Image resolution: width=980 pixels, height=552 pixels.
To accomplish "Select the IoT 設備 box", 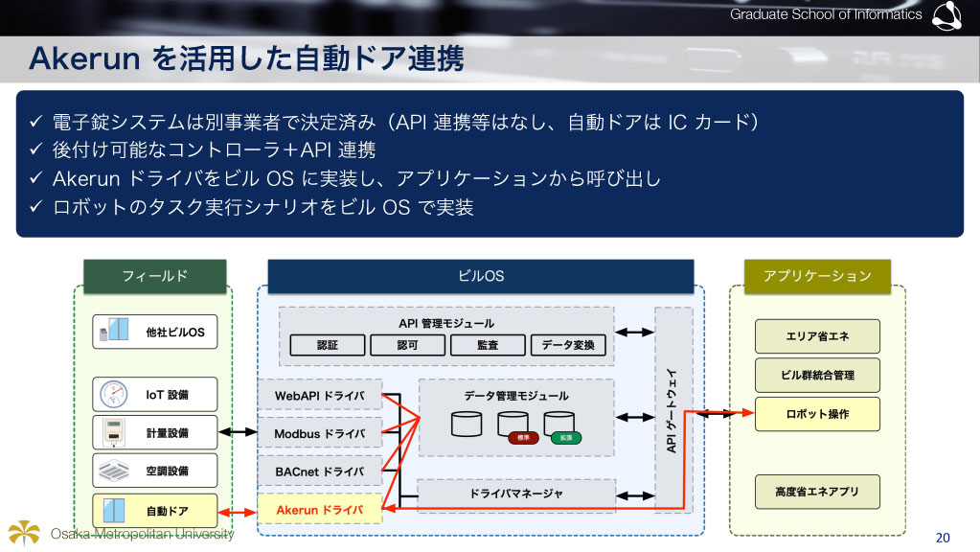I will point(155,395).
